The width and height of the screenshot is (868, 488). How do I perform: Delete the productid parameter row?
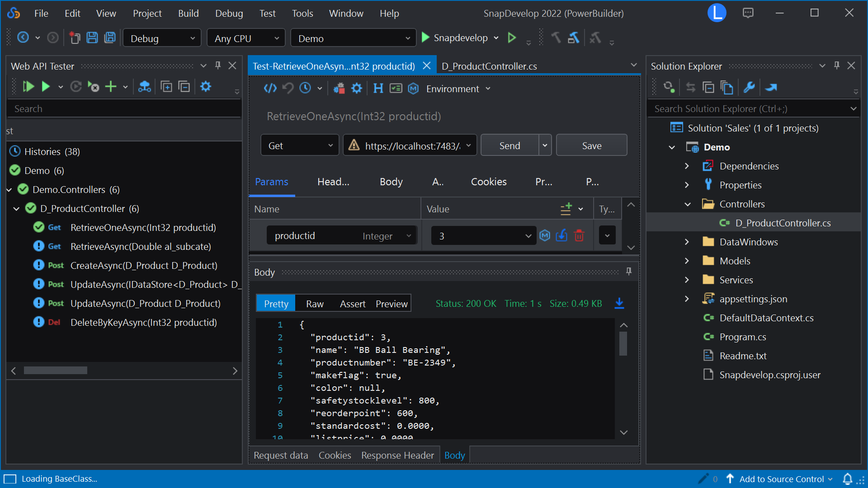point(579,236)
